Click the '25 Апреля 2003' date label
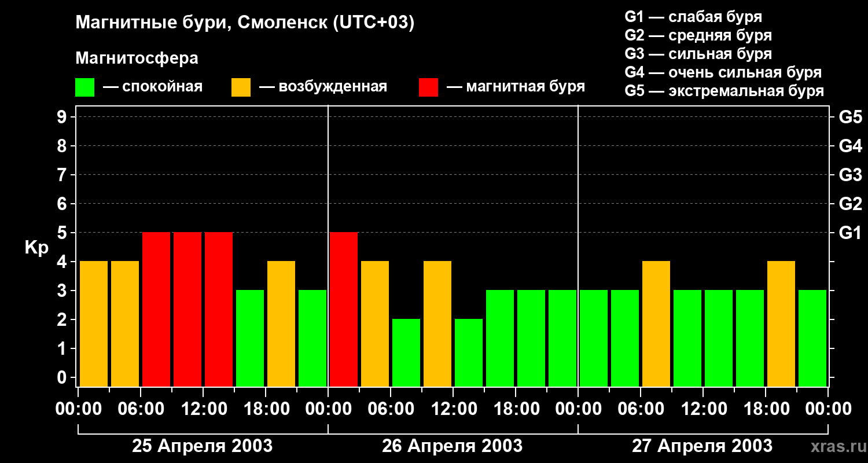Image resolution: width=868 pixels, height=463 pixels. [202, 446]
